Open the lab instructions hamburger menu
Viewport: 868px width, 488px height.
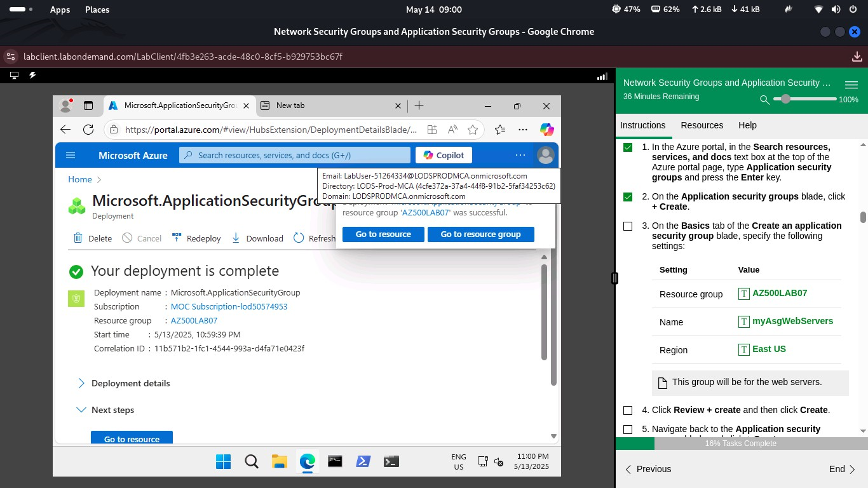point(851,85)
